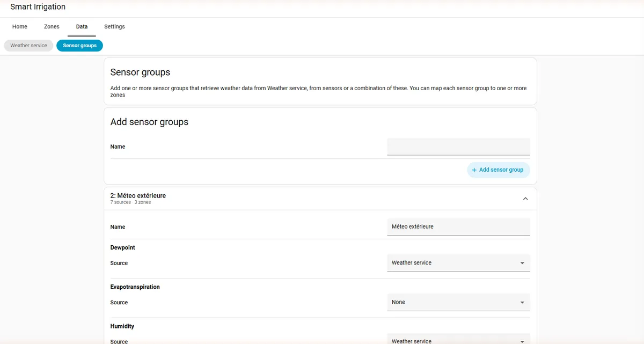Click the Méteo extérieure group header title

(x=138, y=196)
